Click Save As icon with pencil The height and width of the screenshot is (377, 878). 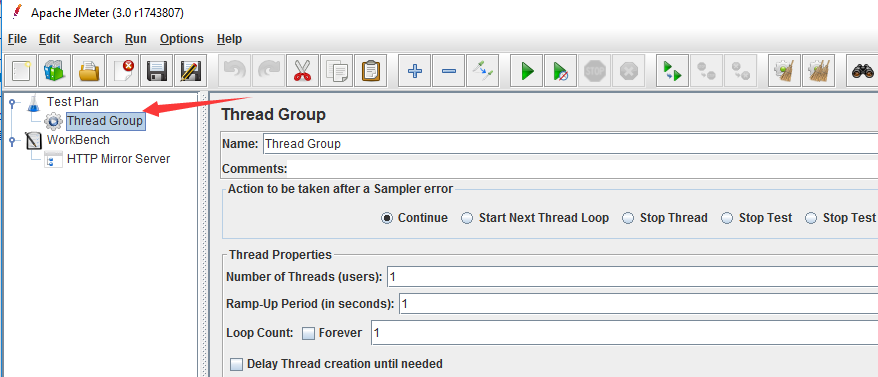click(191, 71)
